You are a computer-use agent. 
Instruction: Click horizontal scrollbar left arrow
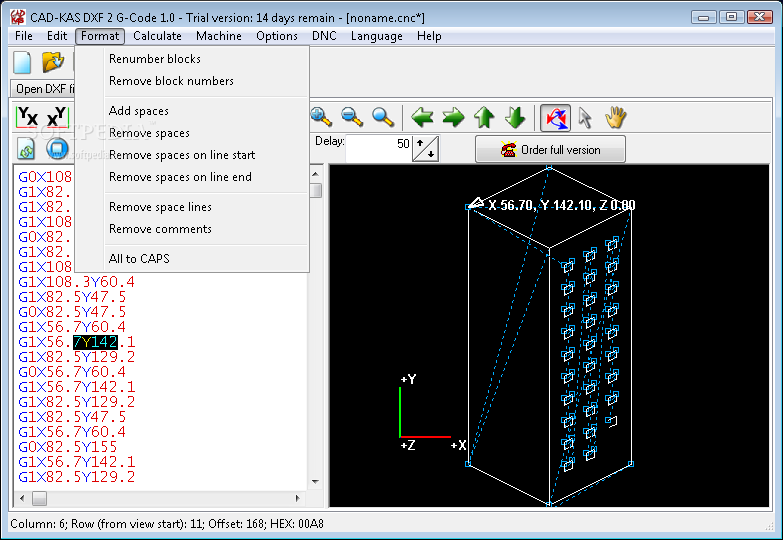click(22, 498)
